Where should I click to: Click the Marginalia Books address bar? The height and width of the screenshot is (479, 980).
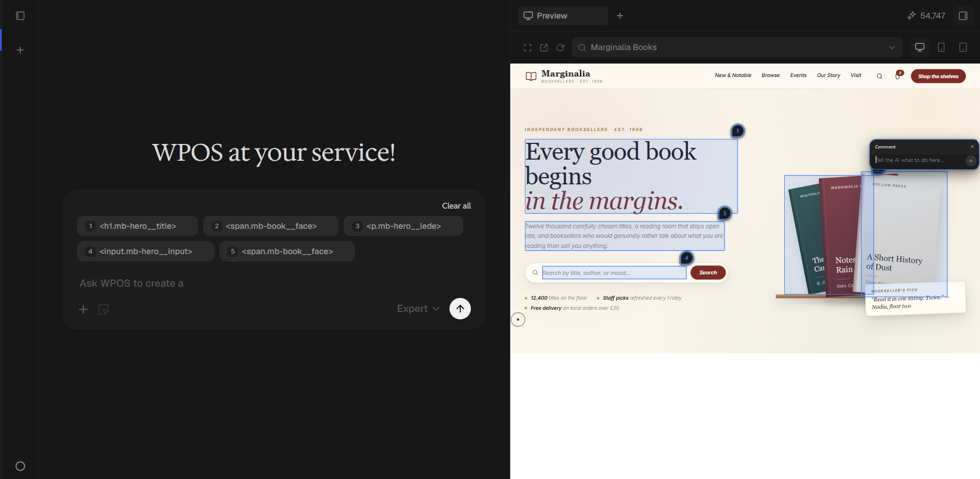737,48
